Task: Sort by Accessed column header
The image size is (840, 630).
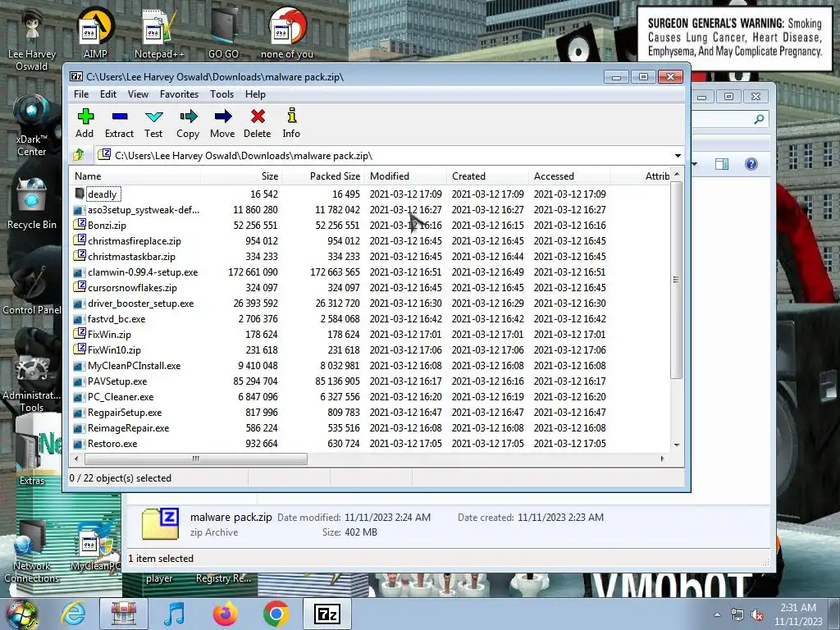Action: point(569,176)
